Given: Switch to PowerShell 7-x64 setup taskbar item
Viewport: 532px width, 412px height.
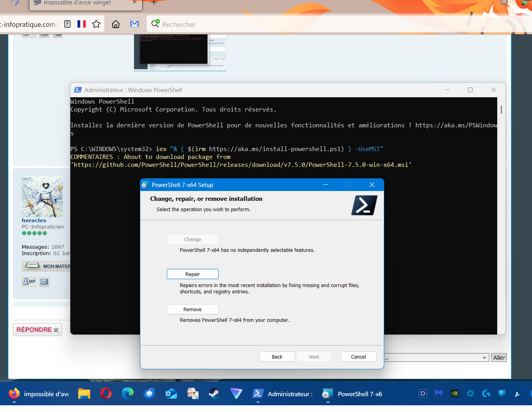Looking at the screenshot, I should tap(353, 394).
